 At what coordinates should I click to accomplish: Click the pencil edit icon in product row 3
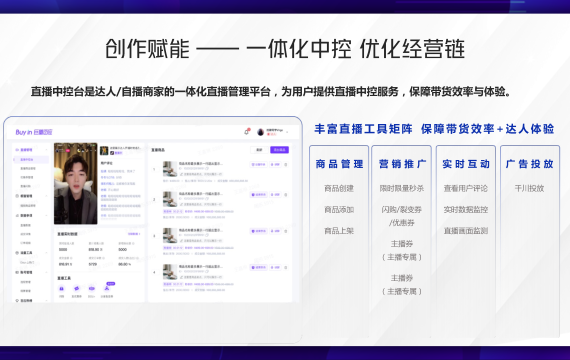pos(181,240)
